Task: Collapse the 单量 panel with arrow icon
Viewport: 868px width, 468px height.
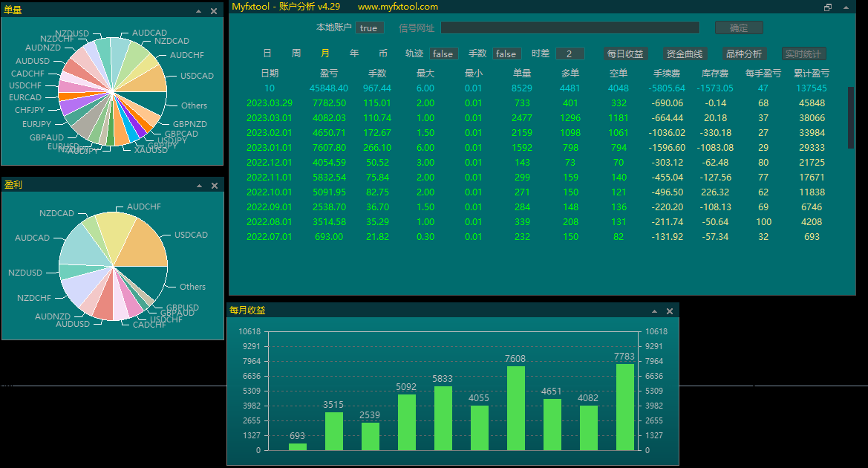Action: point(199,11)
